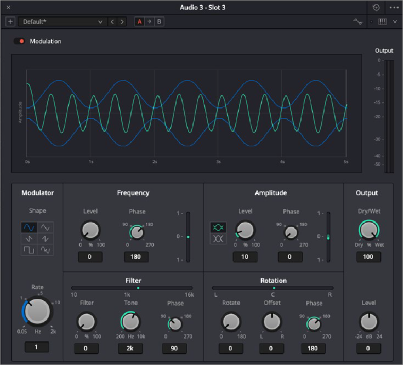Go to next preset

tap(122, 22)
